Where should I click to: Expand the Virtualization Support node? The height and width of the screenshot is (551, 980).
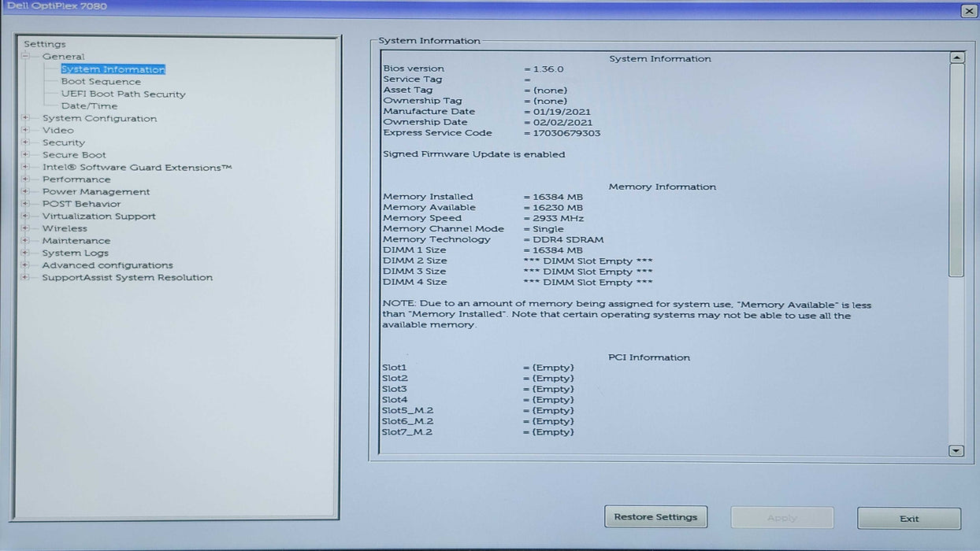coord(26,216)
